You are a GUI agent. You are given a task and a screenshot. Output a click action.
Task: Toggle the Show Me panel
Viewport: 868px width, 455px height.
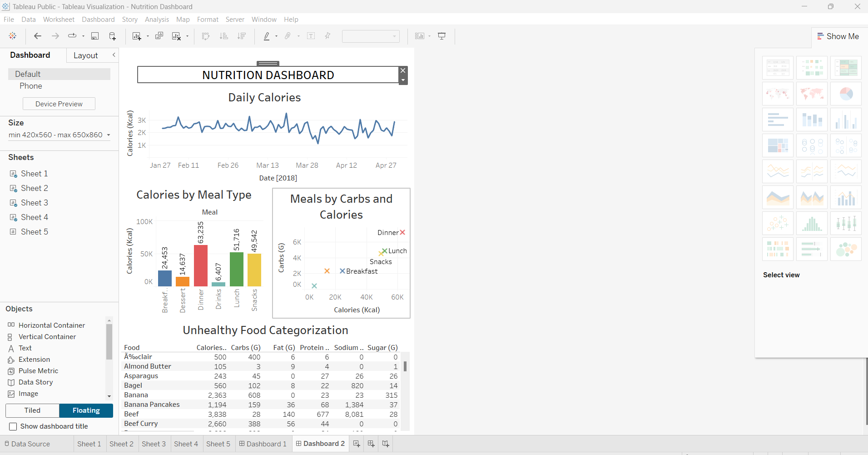pyautogui.click(x=838, y=36)
